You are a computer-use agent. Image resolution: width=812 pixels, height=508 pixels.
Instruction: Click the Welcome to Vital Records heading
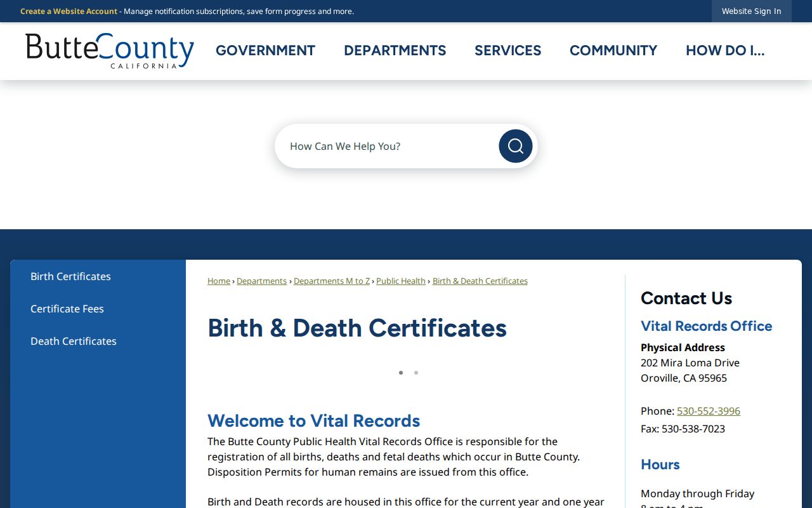pos(314,420)
